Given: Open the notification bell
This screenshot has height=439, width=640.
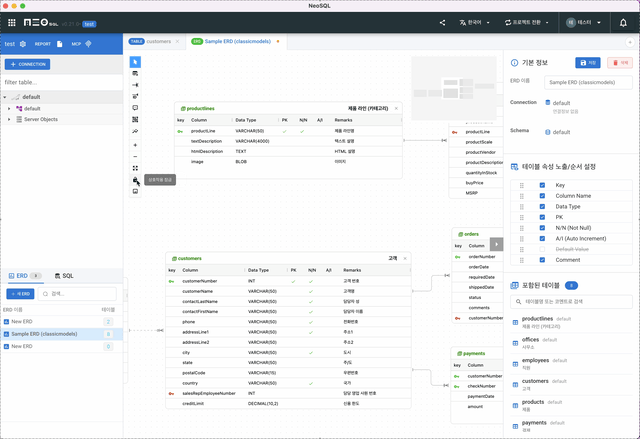Looking at the screenshot, I should (x=622, y=22).
